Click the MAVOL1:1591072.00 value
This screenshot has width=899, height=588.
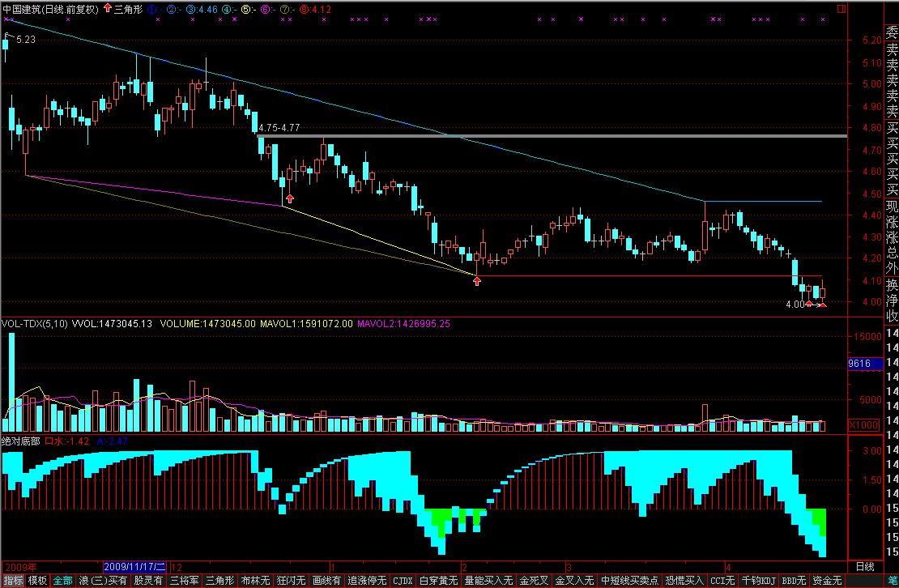tap(306, 324)
